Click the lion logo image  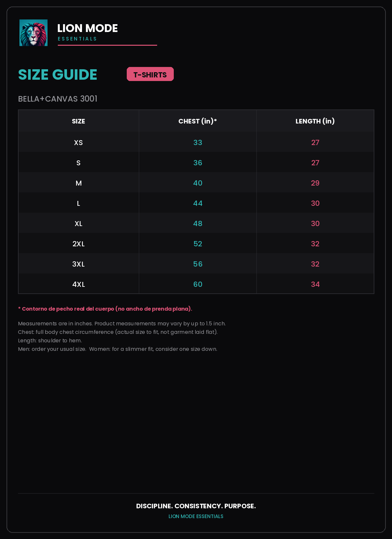click(x=33, y=33)
